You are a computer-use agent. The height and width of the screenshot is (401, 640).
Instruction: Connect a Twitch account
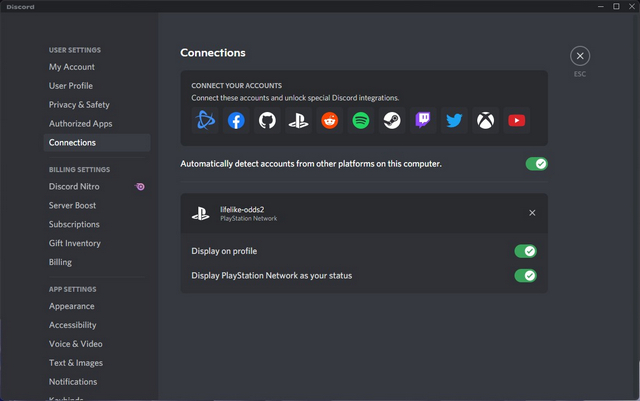[423, 120]
